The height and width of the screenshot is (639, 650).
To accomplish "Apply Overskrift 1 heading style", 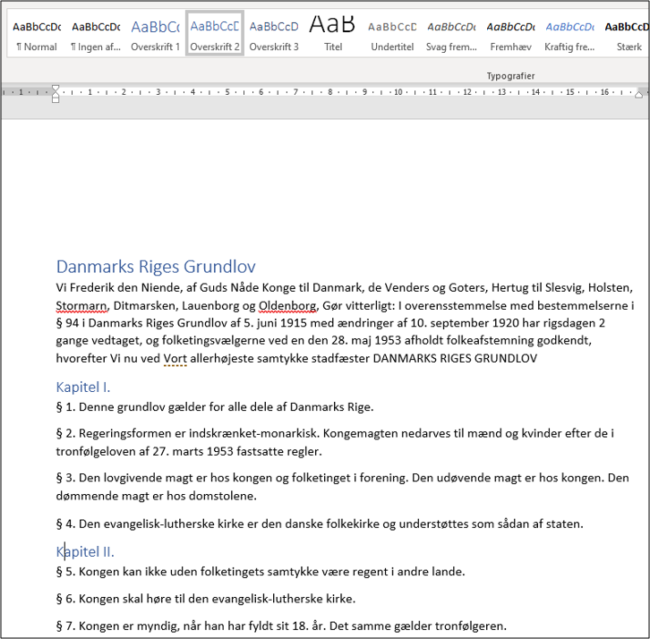I will 155,33.
